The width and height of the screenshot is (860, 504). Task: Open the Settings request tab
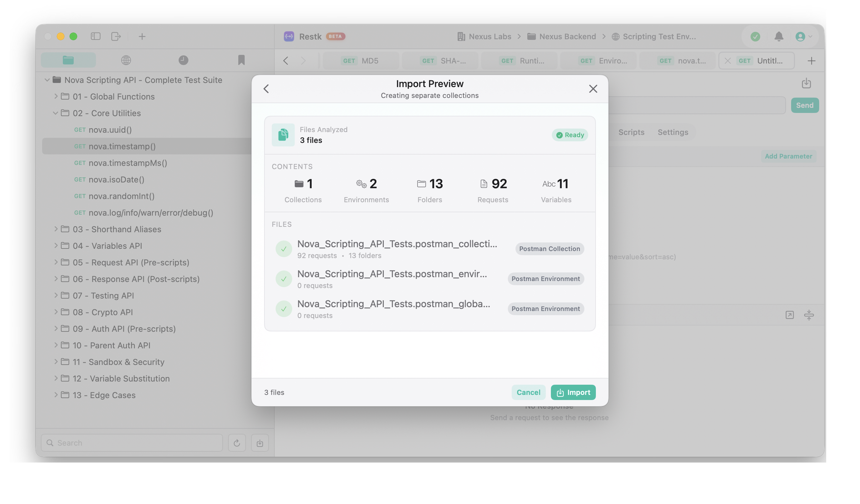pos(673,132)
